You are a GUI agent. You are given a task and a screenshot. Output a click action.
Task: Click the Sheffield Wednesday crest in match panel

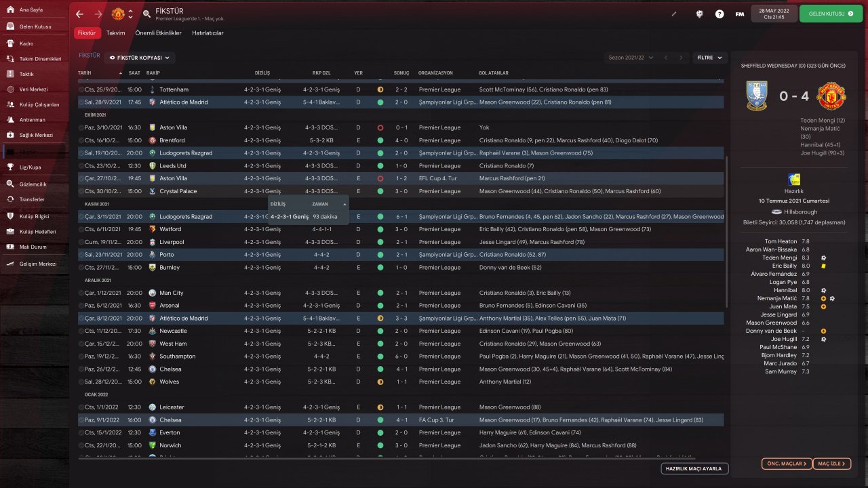click(x=756, y=96)
